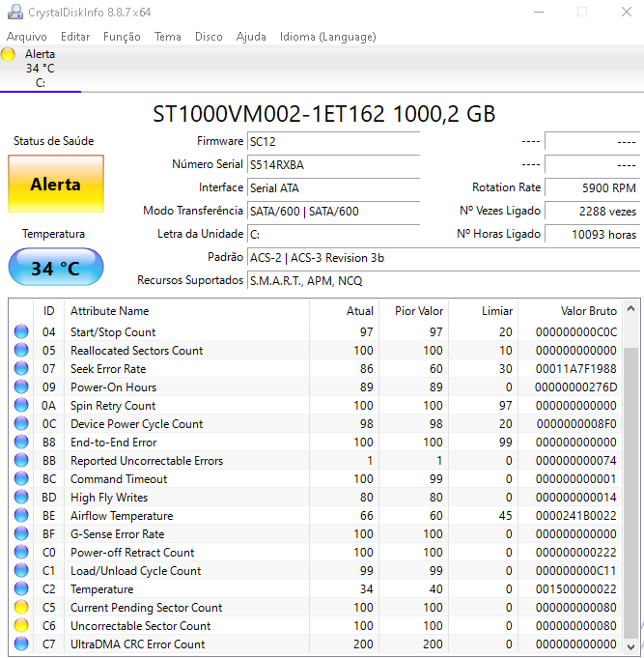Open the Idioma (Language) menu
The height and width of the screenshot is (658, 644).
[328, 37]
